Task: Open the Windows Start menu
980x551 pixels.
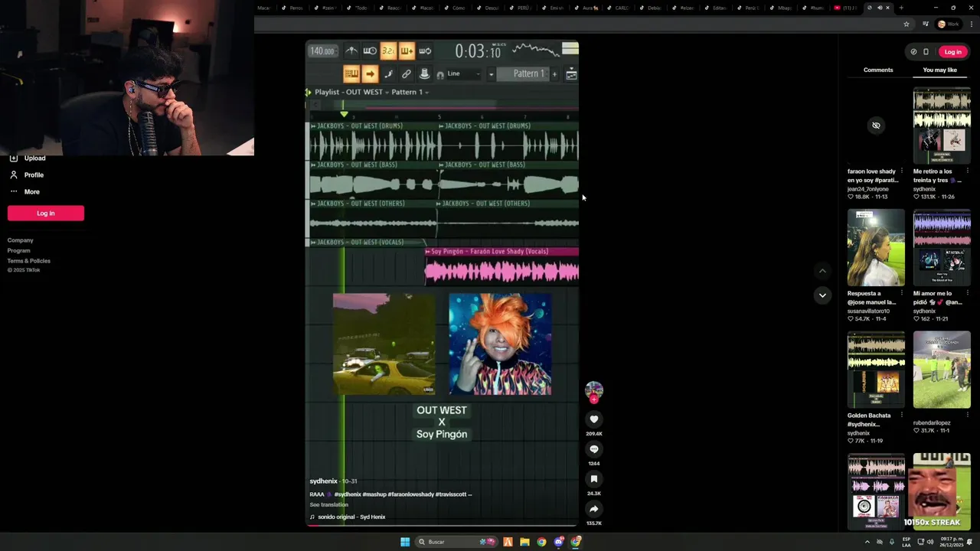Action: (405, 542)
